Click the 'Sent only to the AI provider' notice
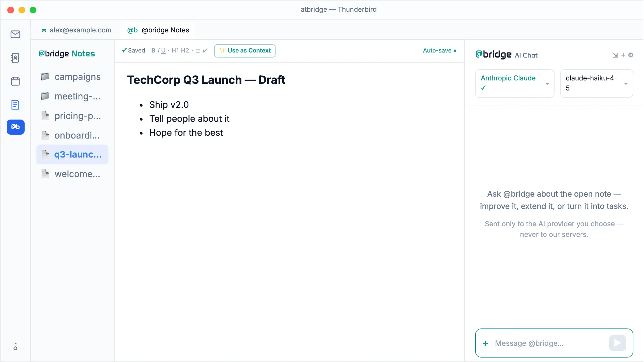Image resolution: width=644 pixels, height=362 pixels. pyautogui.click(x=554, y=229)
